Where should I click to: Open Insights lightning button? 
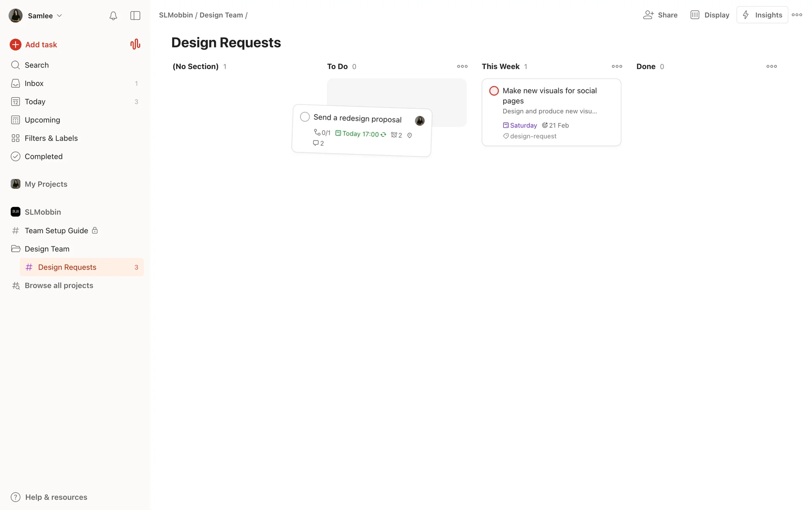coord(762,15)
